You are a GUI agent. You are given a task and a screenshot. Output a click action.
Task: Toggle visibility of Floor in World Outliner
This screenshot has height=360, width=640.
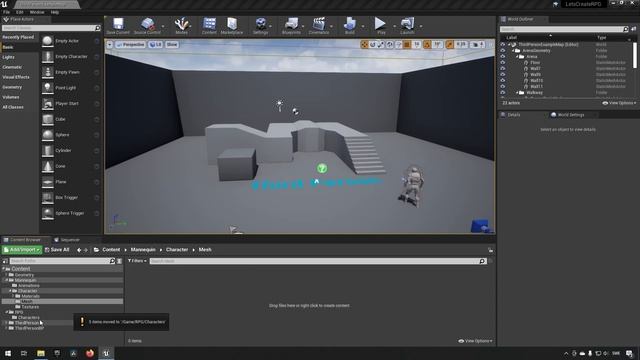(503, 62)
